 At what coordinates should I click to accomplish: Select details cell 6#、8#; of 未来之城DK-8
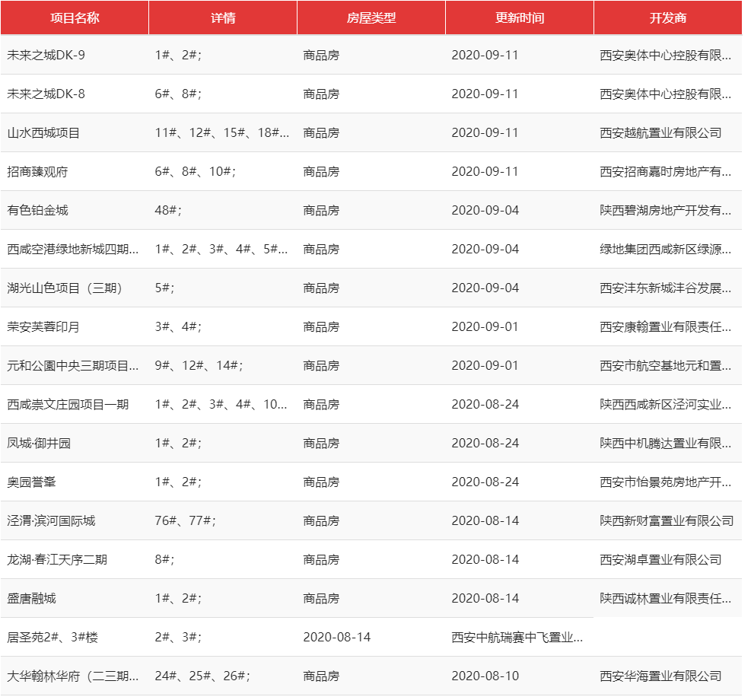pyautogui.click(x=178, y=94)
